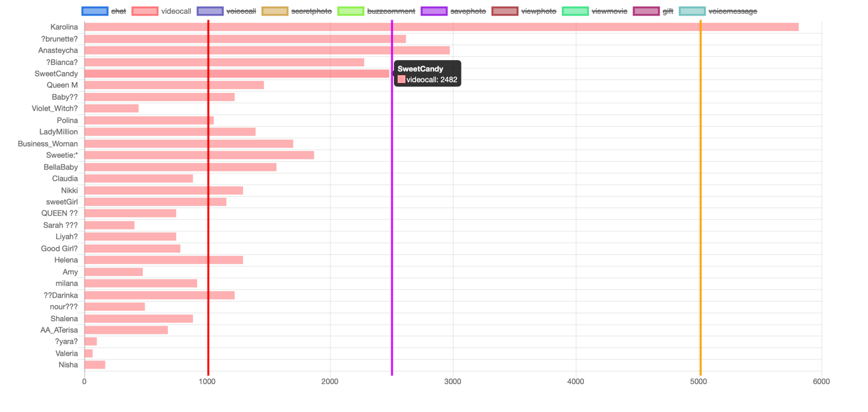Viewport: 868px width, 412px height.
Task: Click the nour??? bar
Action: point(115,307)
